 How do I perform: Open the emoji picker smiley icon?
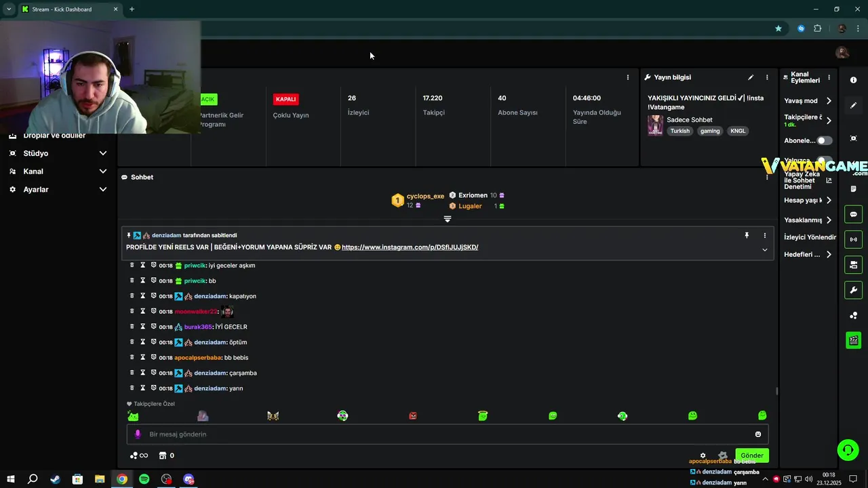[758, 434]
